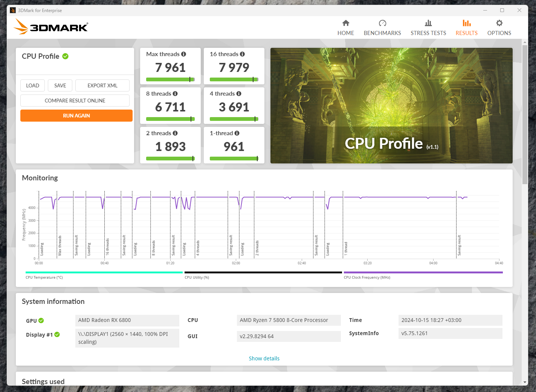Click the 1-thread score 961
The height and width of the screenshot is (392, 536).
(234, 146)
